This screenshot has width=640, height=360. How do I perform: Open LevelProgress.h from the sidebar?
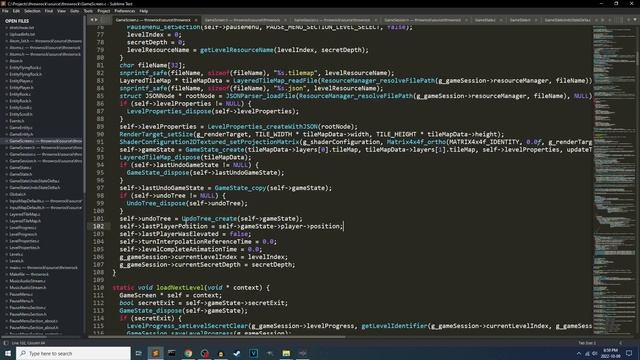[23, 234]
